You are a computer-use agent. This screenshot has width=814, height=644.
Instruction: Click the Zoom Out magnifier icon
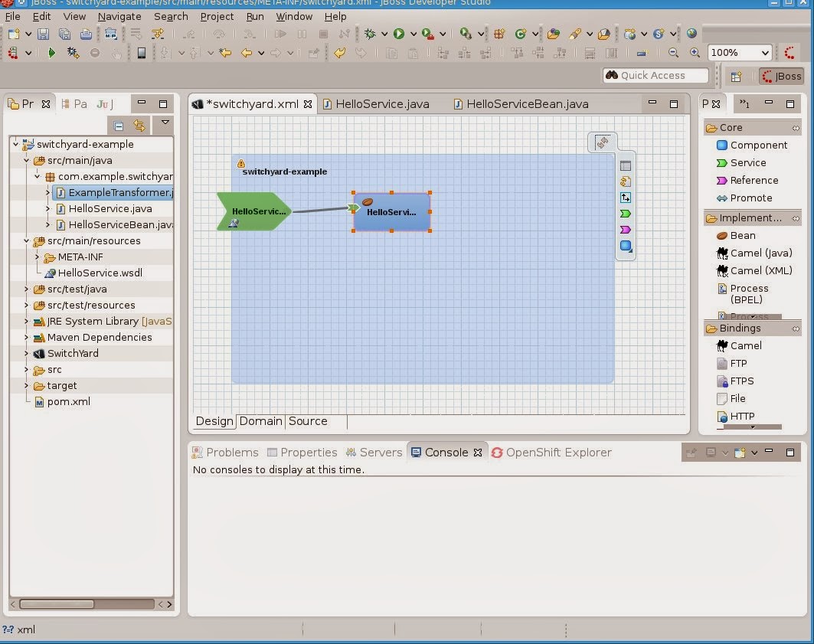673,52
